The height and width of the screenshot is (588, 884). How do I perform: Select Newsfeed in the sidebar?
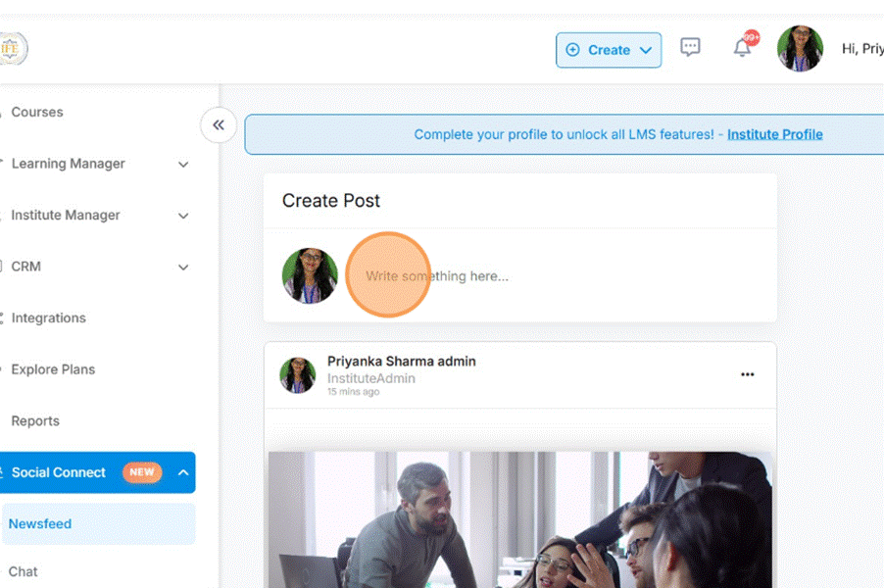pyautogui.click(x=40, y=523)
